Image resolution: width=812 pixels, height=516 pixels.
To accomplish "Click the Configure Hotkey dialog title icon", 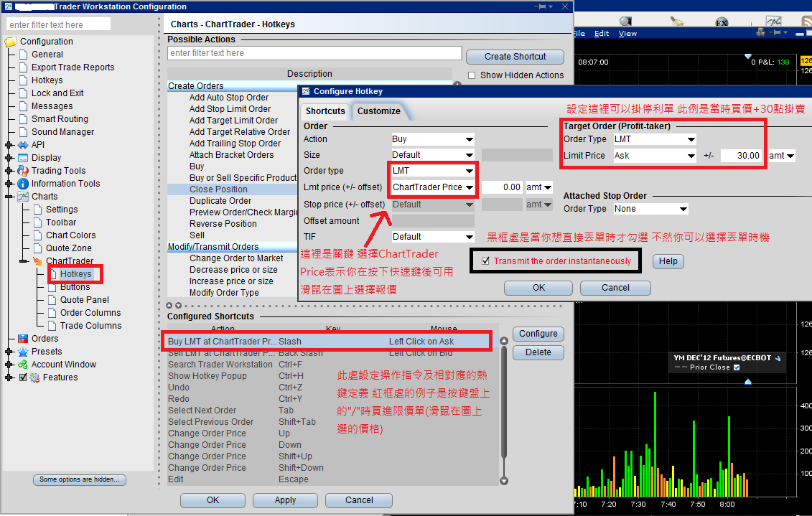I will point(306,91).
